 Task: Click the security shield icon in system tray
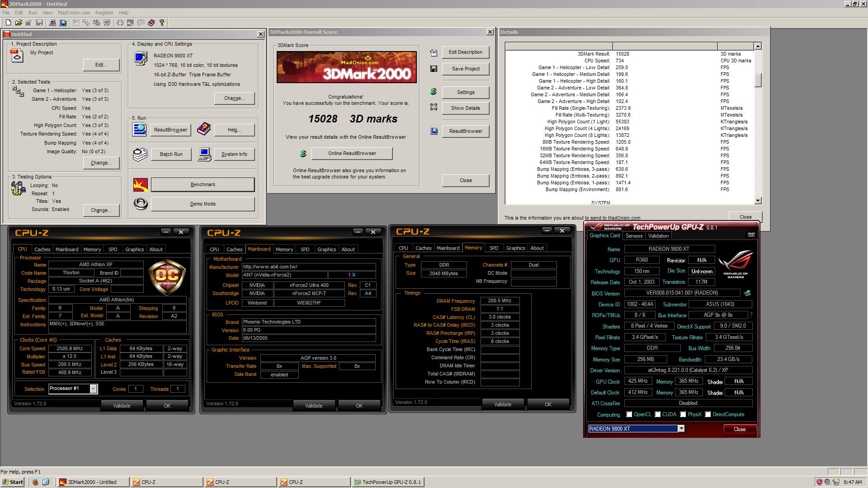click(x=819, y=482)
